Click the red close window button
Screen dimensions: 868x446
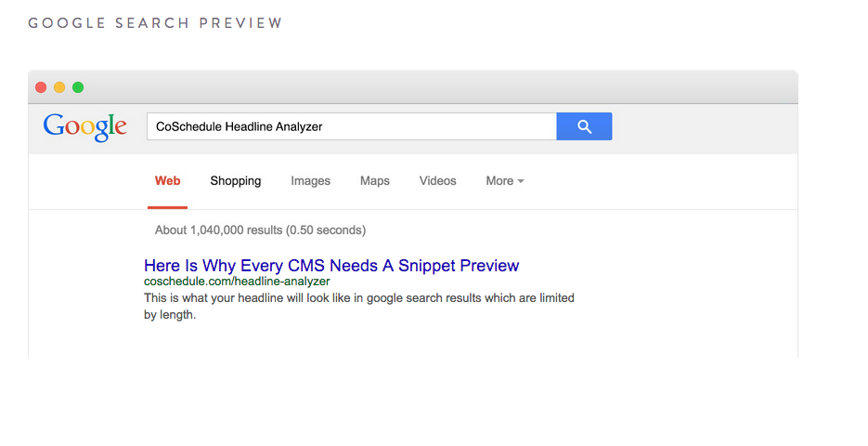(x=41, y=87)
